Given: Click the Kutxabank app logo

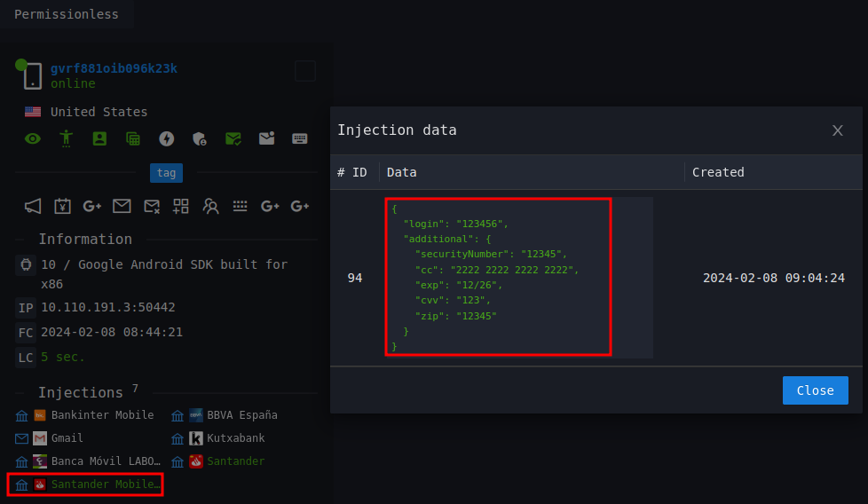Looking at the screenshot, I should coord(196,438).
